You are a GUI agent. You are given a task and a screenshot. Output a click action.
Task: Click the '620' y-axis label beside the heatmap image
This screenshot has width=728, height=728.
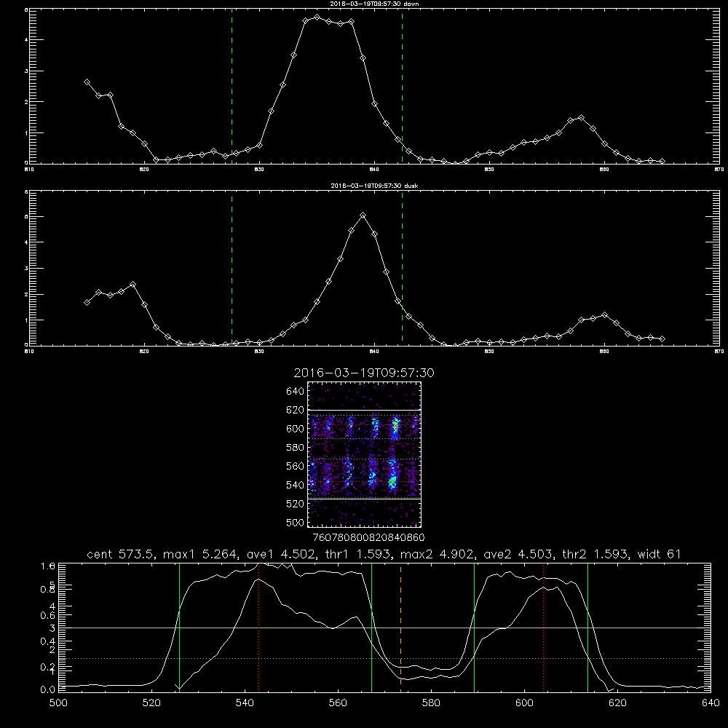(x=295, y=410)
